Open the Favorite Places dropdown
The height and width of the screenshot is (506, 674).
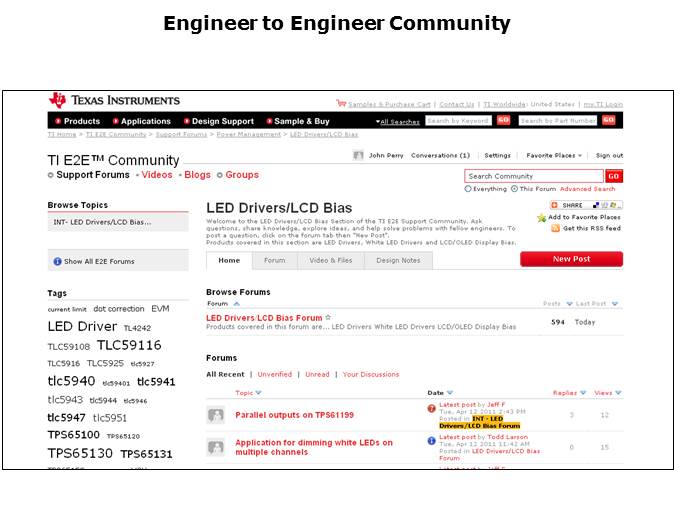click(554, 156)
